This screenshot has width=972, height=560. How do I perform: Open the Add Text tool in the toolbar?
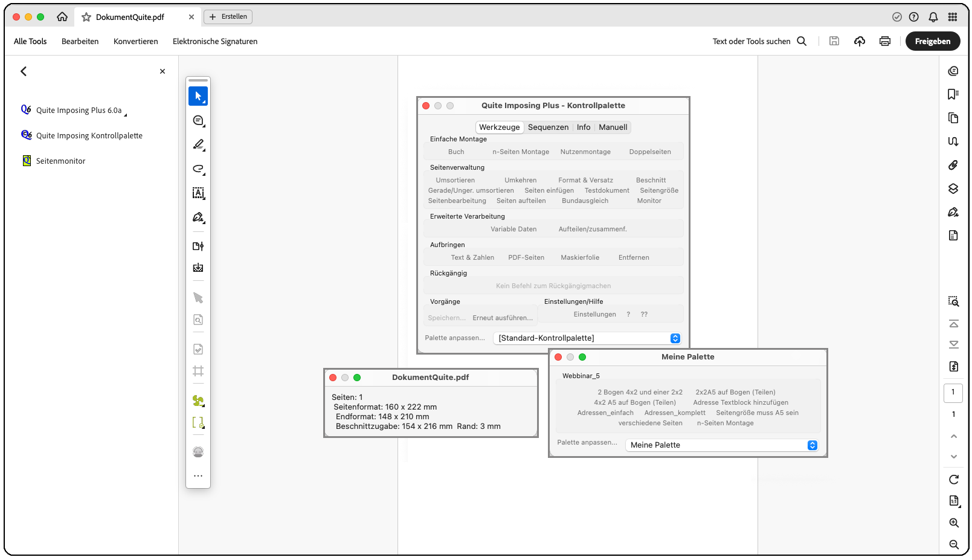point(198,193)
